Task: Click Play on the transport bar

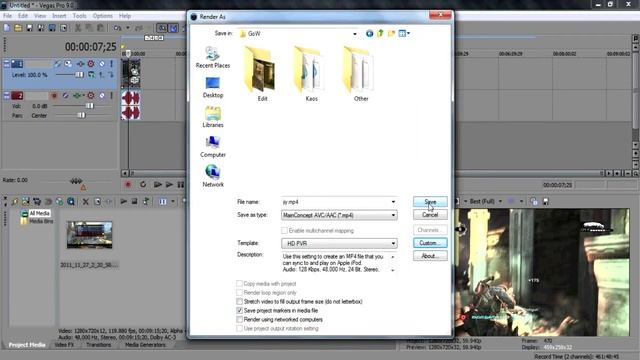Action: (169, 184)
